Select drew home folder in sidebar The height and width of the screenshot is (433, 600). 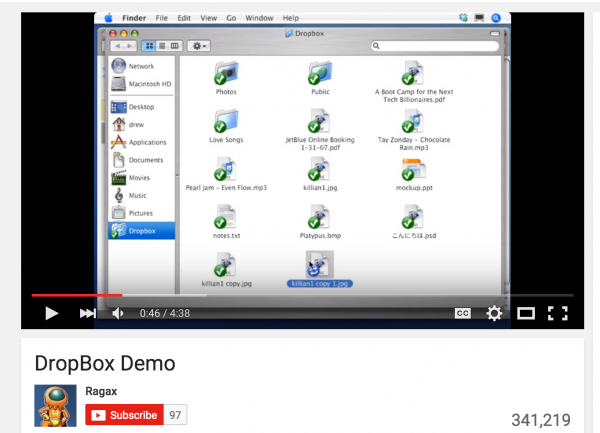[142, 124]
